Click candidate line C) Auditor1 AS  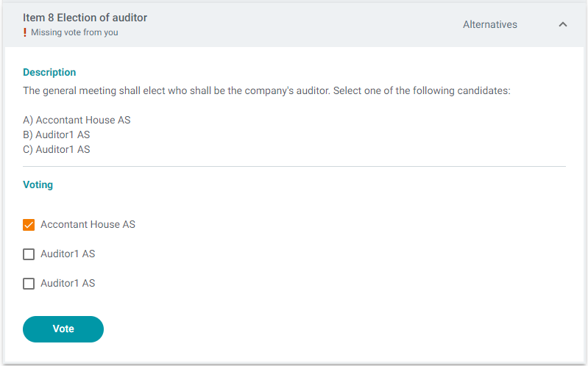[56, 149]
